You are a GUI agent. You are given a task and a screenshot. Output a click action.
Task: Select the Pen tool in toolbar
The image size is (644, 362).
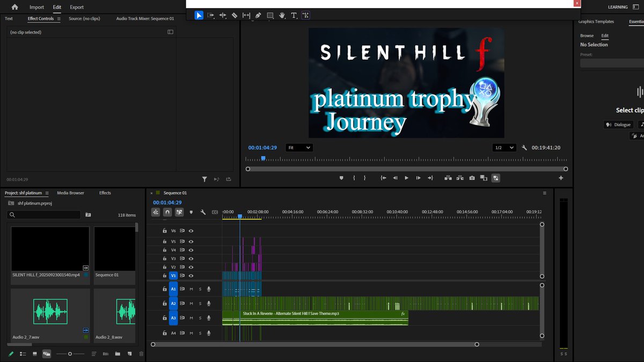(258, 16)
